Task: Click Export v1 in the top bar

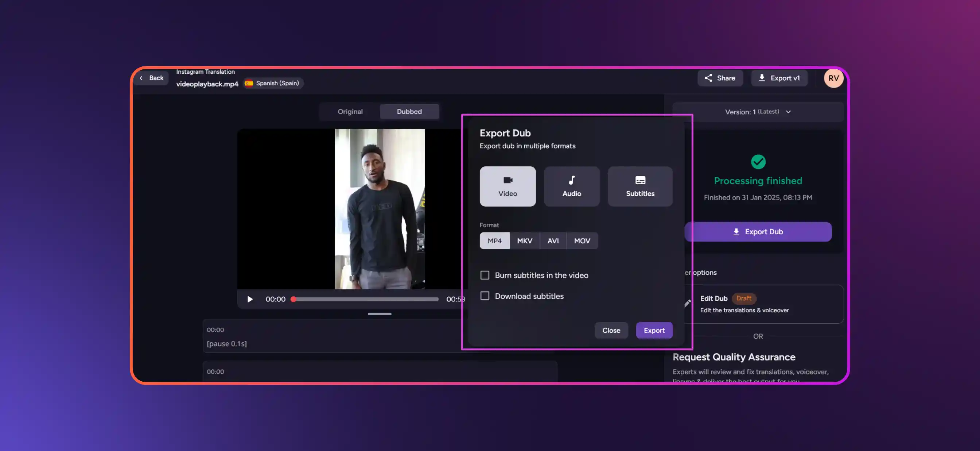Action: pyautogui.click(x=779, y=78)
